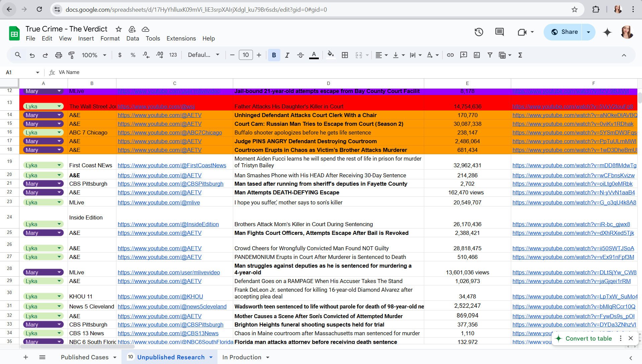This screenshot has width=642, height=364.
Task: Click the create filter funnel icon
Action: tap(490, 55)
